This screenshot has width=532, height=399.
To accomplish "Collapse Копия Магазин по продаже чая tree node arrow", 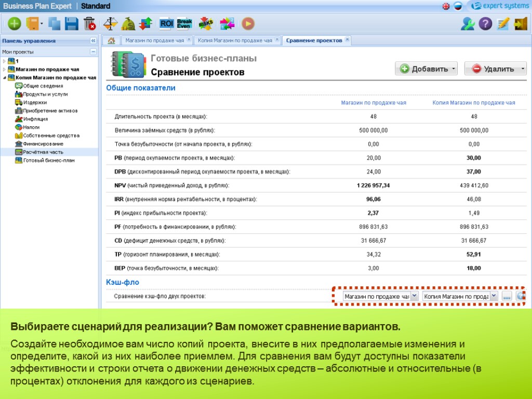I will tap(4, 78).
